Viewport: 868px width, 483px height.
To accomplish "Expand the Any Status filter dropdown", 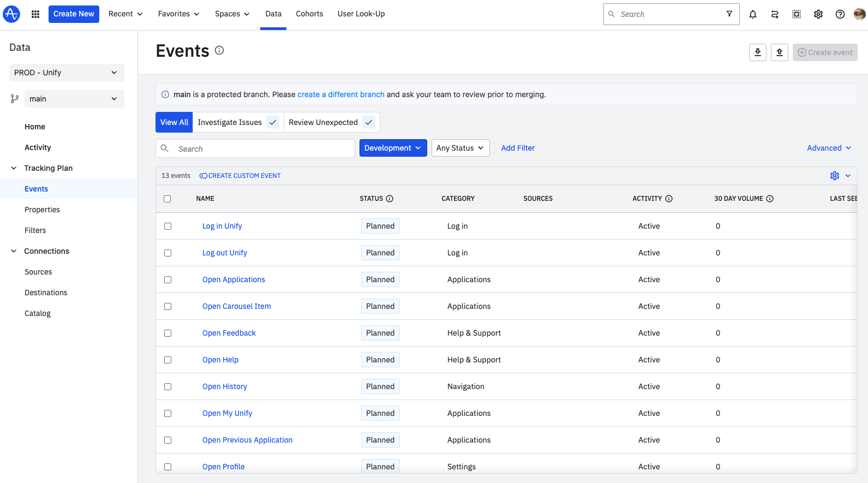I will coord(460,148).
